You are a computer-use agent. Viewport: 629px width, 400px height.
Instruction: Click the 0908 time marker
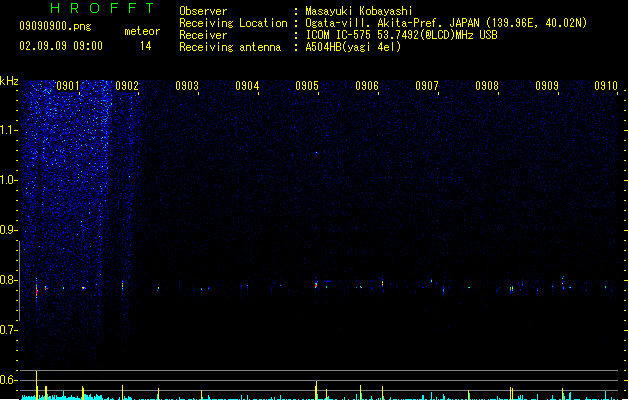click(487, 86)
